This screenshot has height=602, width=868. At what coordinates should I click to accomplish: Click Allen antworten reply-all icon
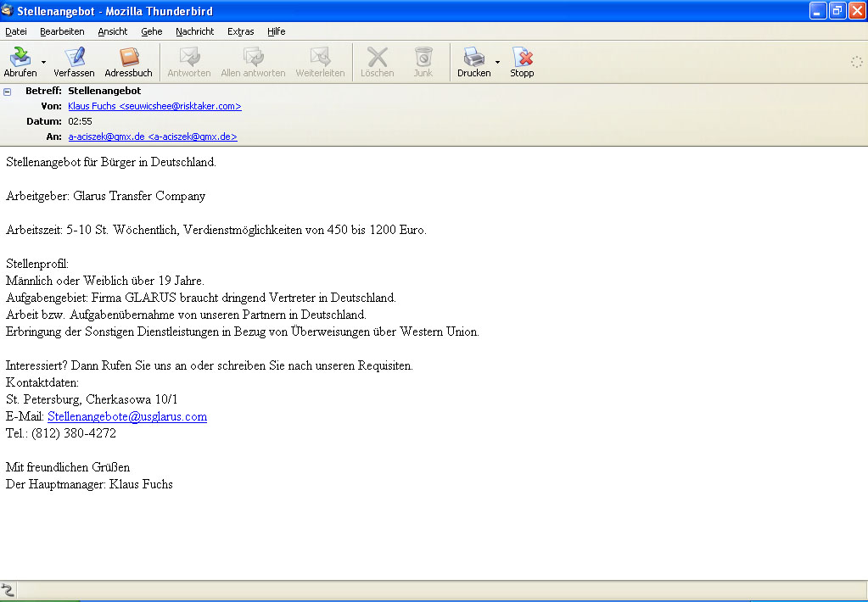click(254, 57)
